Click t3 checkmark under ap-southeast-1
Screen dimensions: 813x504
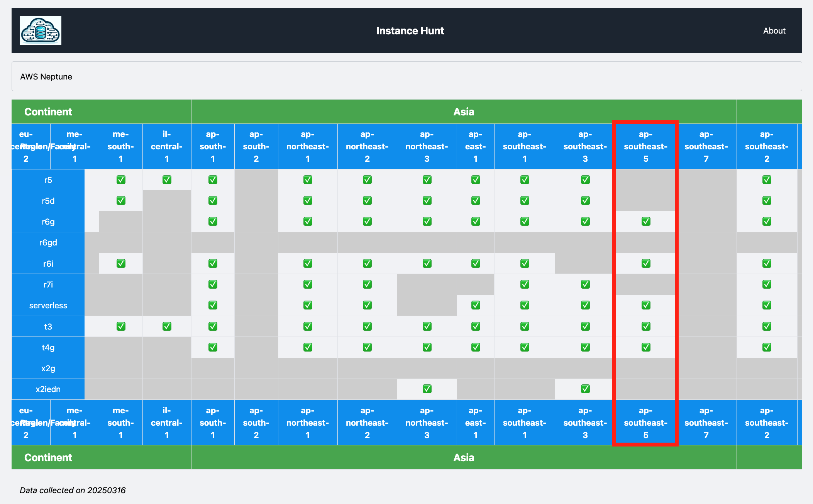tap(525, 326)
